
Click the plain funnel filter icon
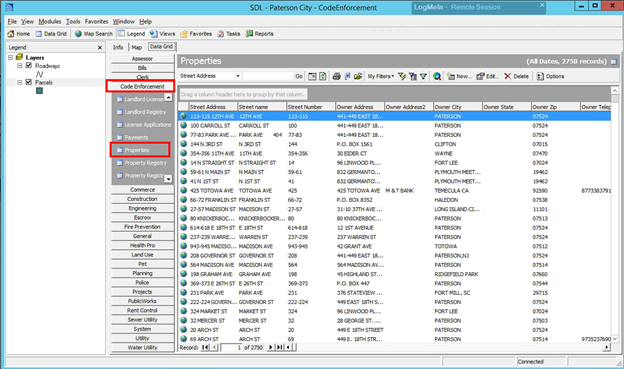pyautogui.click(x=423, y=76)
